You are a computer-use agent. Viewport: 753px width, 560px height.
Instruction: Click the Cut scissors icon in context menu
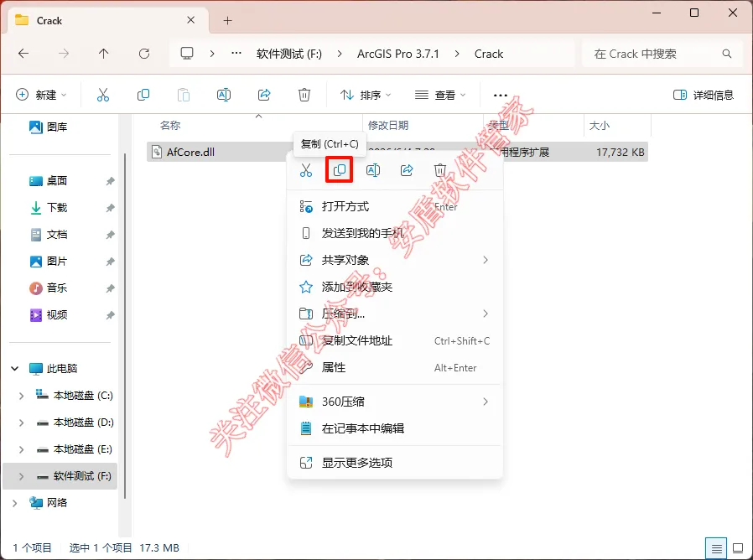(x=306, y=169)
